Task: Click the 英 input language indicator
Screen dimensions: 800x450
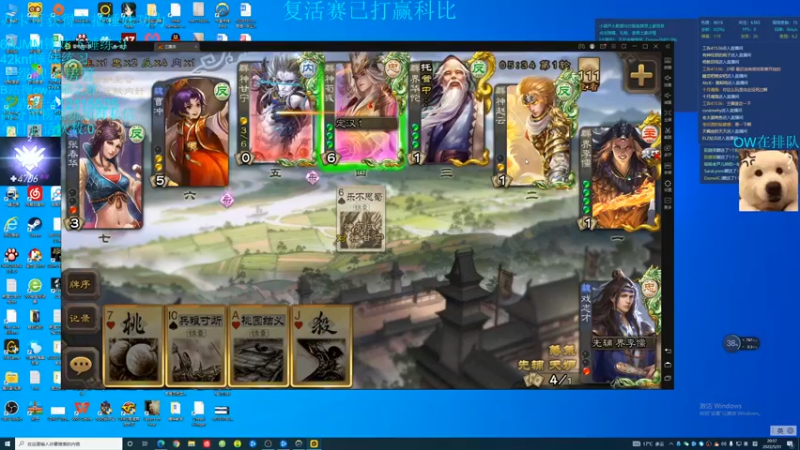Action: pos(780,431)
